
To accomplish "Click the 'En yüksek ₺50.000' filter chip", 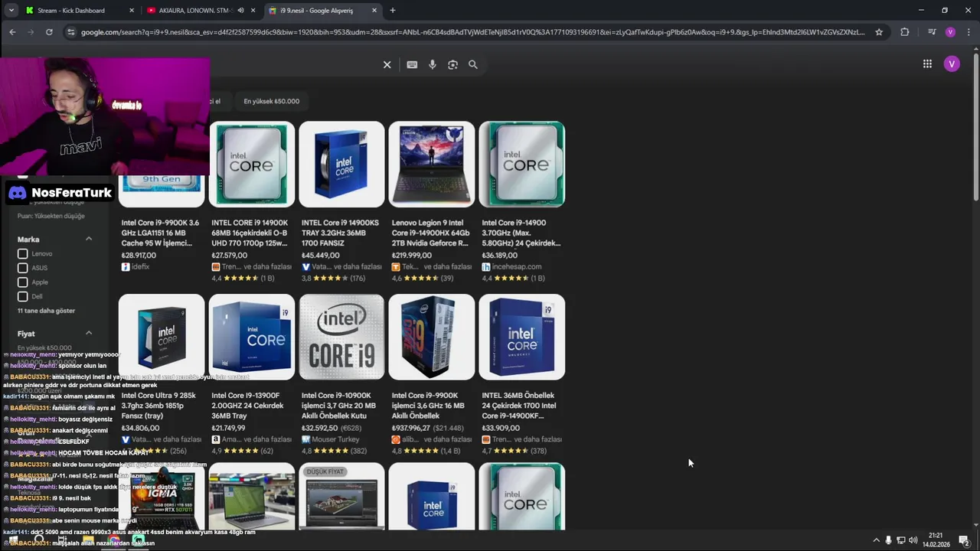I will pyautogui.click(x=271, y=101).
